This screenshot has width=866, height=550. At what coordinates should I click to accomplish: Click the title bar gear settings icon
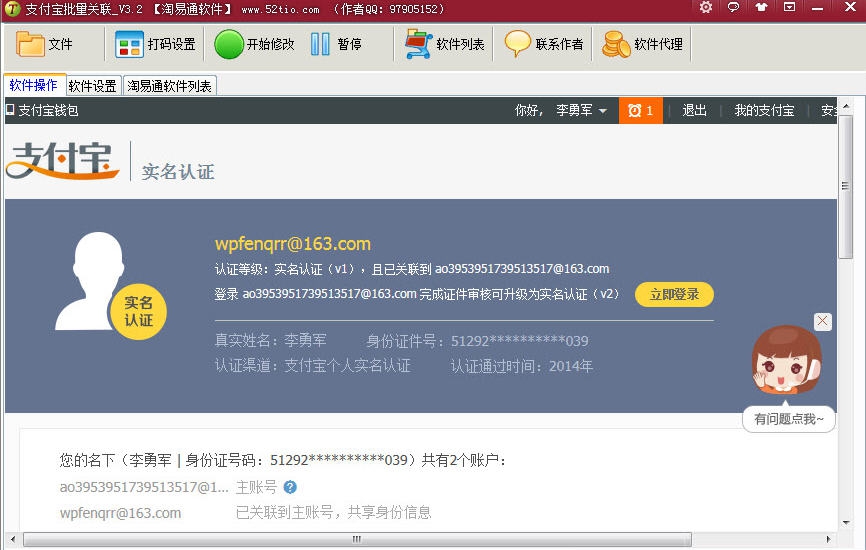tap(706, 7)
